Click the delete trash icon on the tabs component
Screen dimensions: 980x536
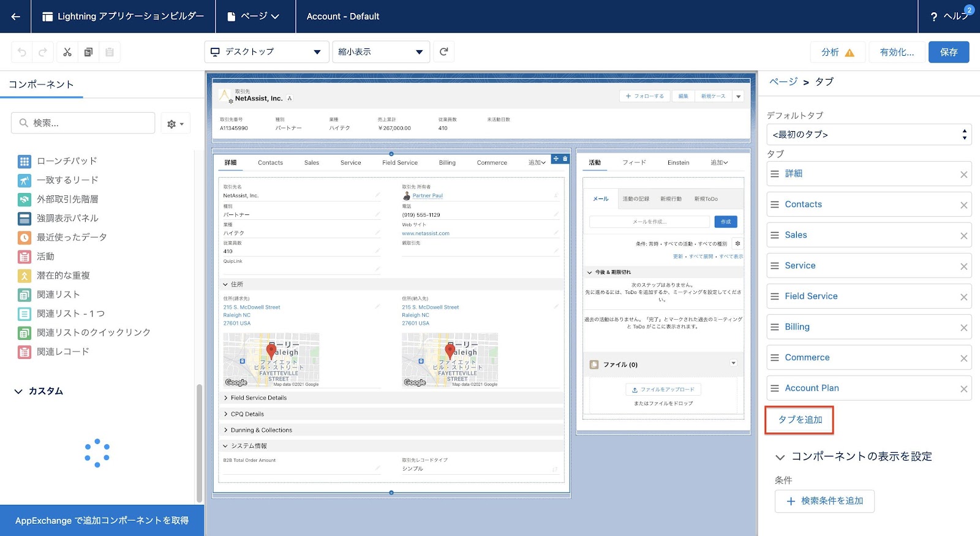tap(565, 159)
